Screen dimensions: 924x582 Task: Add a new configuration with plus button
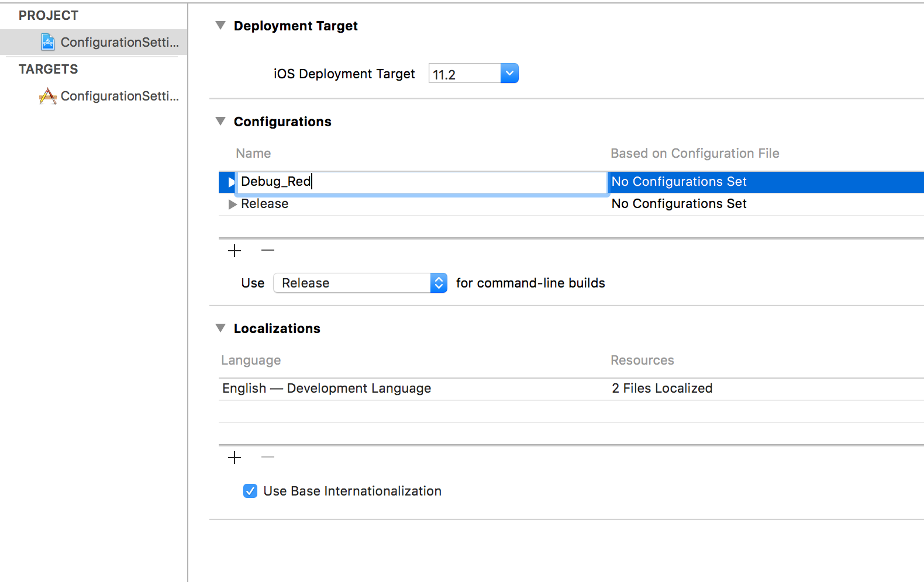click(x=235, y=251)
